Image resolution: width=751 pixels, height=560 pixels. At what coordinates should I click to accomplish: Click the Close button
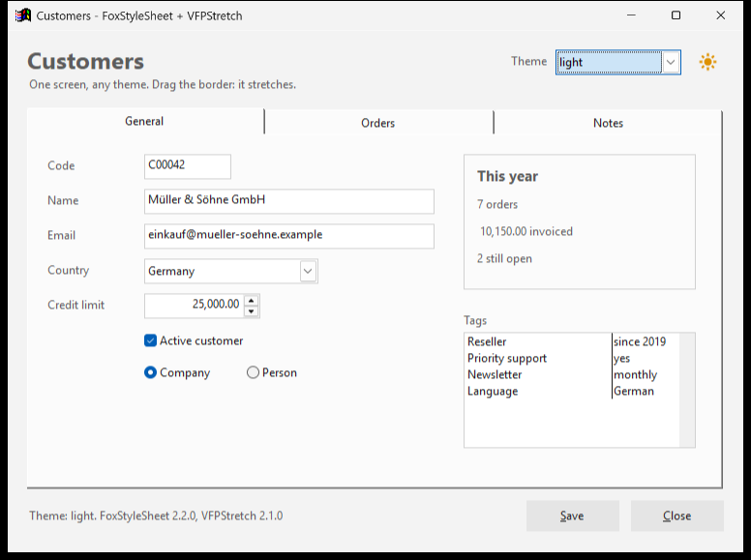[676, 516]
